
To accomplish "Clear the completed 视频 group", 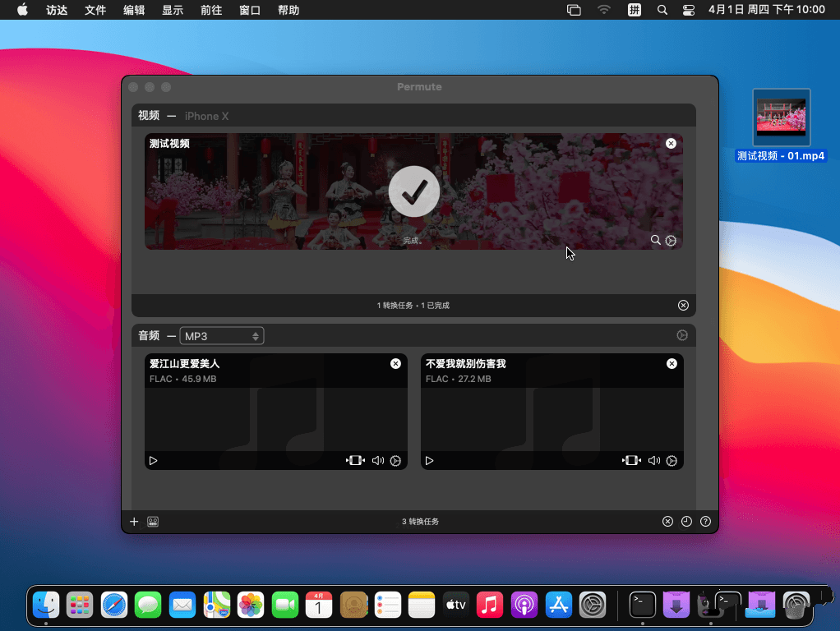I will tap(683, 306).
